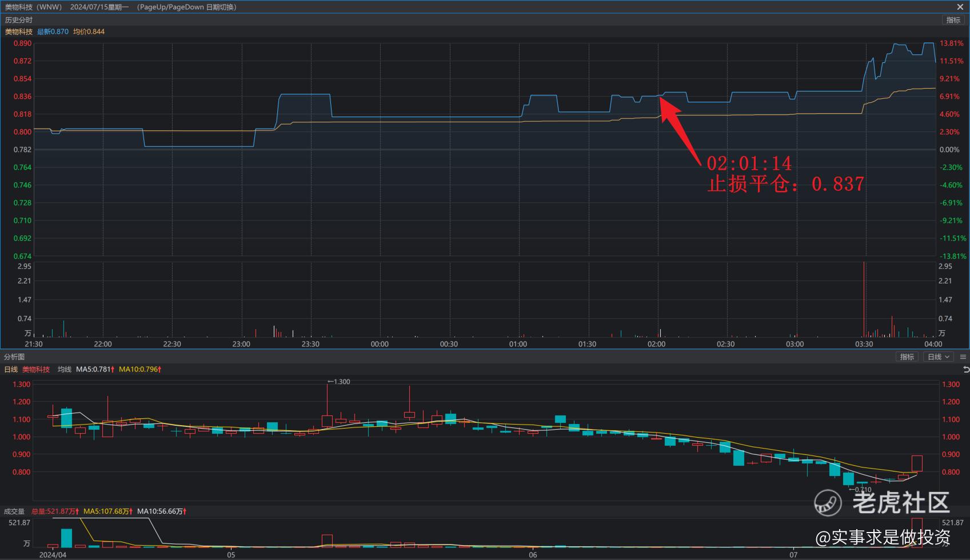Open the hamburger menu in 分析图 header

point(963,357)
